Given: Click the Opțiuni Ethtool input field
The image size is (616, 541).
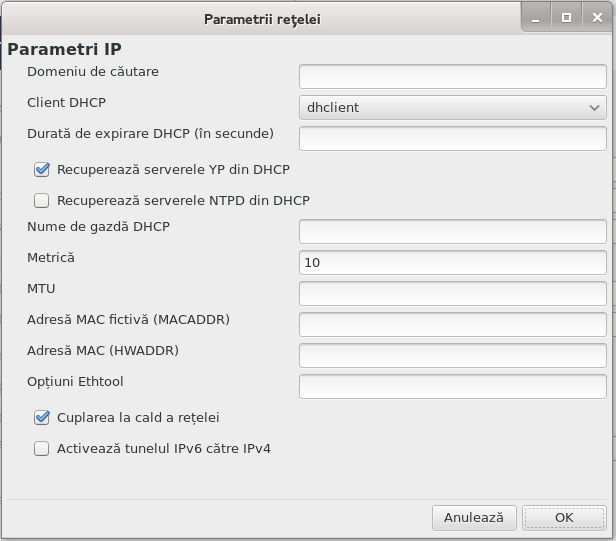Looking at the screenshot, I should [453, 387].
